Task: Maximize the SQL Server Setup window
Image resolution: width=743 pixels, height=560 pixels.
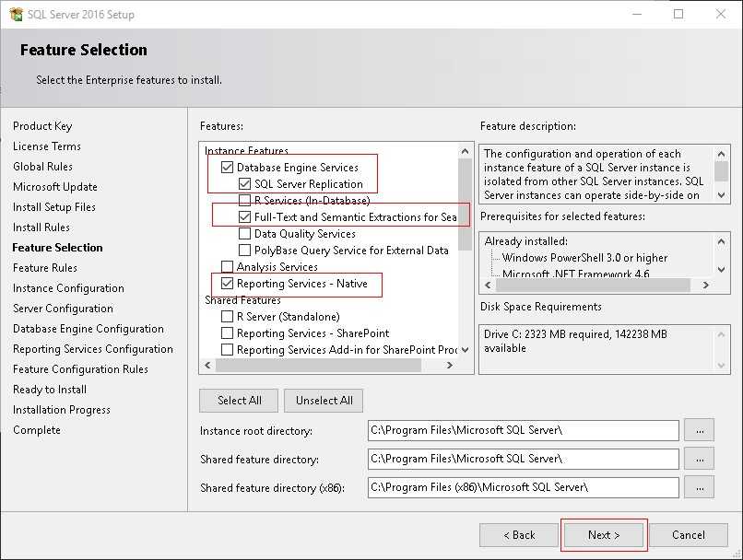Action: 678,14
